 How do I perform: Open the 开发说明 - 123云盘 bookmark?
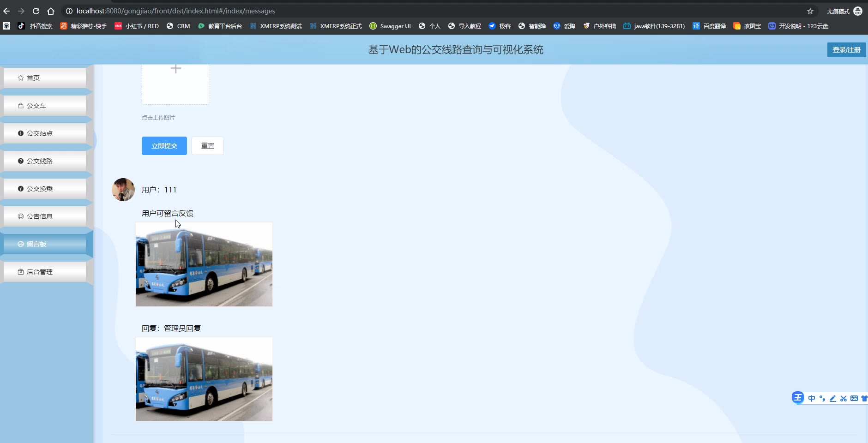[798, 26]
